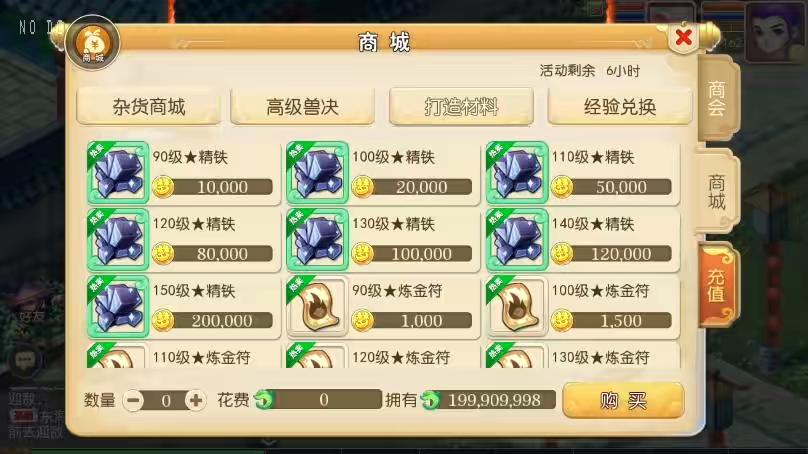Image resolution: width=808 pixels, height=454 pixels.
Task: Close the 商城 shop window
Action: coord(683,38)
